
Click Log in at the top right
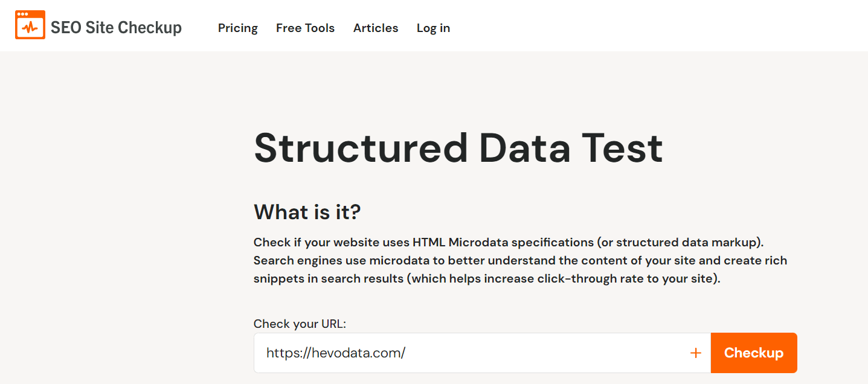(x=432, y=28)
